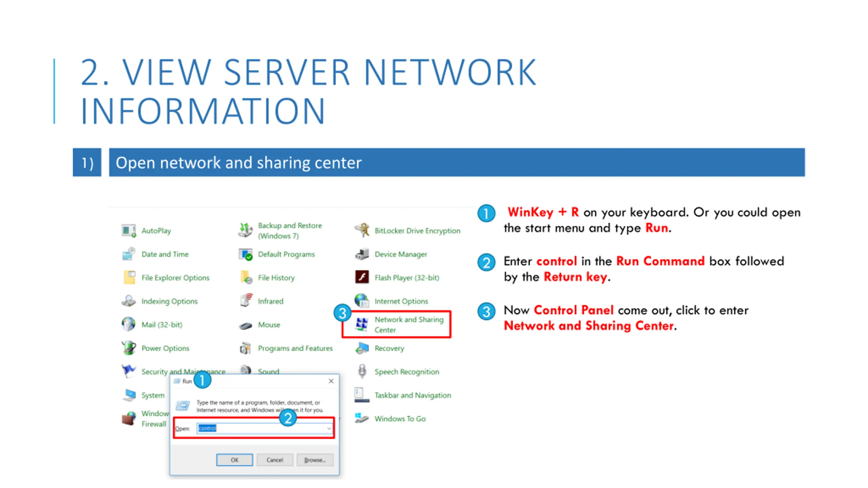Click the Date and Time icon
The width and height of the screenshot is (868, 488).
(x=129, y=254)
